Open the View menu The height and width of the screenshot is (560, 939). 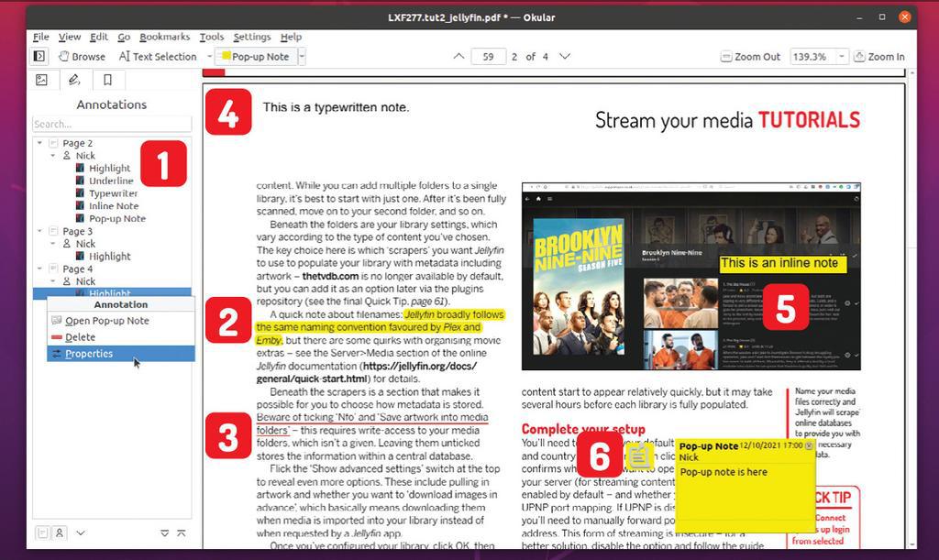[x=70, y=37]
